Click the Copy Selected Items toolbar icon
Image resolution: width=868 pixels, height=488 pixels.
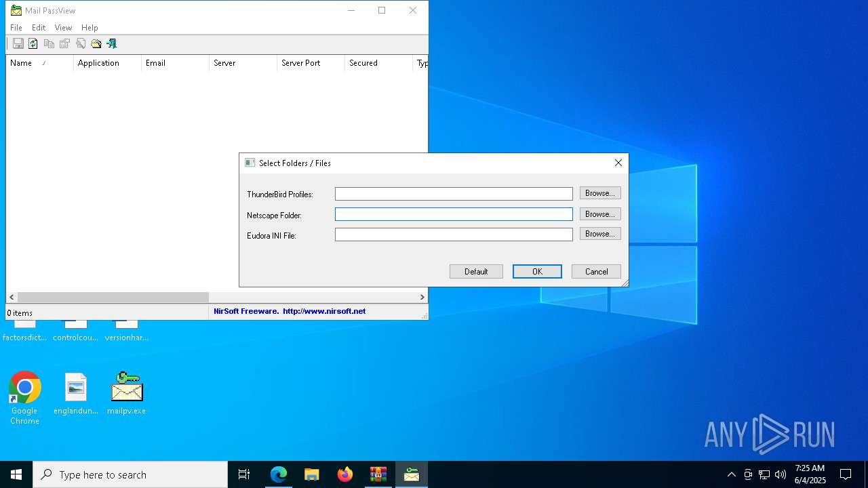(x=49, y=43)
